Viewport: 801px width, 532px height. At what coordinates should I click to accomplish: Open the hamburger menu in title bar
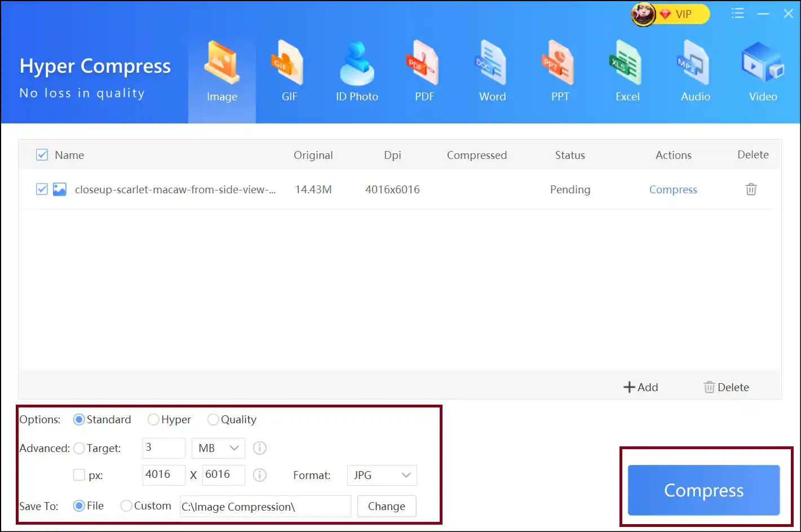(x=738, y=14)
